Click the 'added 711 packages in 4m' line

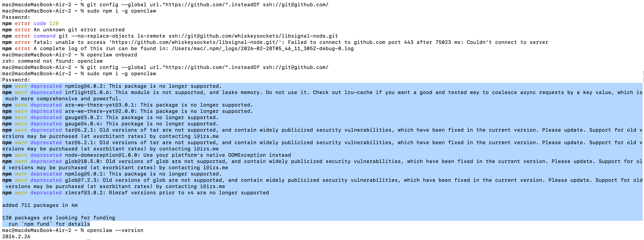40,205
